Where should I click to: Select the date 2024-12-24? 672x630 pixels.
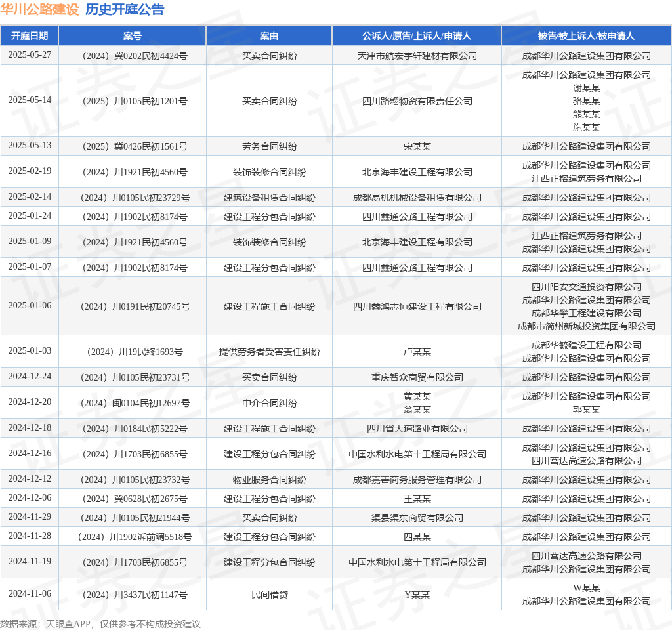[30, 376]
